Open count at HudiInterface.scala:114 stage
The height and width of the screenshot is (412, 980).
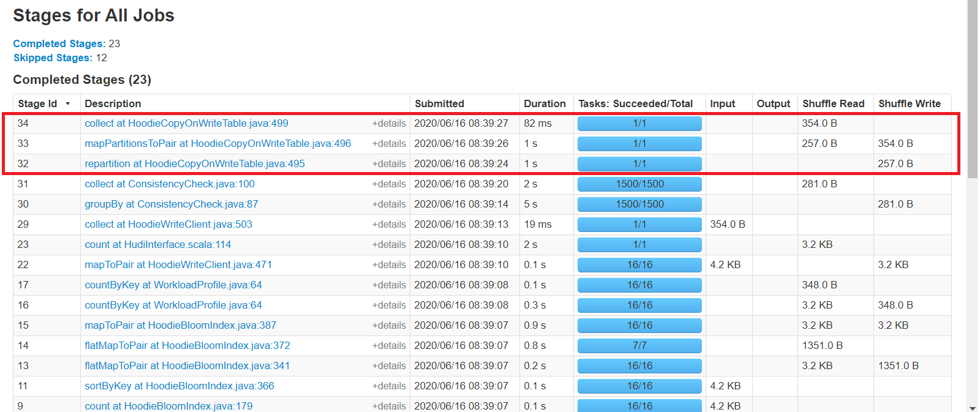tap(158, 244)
